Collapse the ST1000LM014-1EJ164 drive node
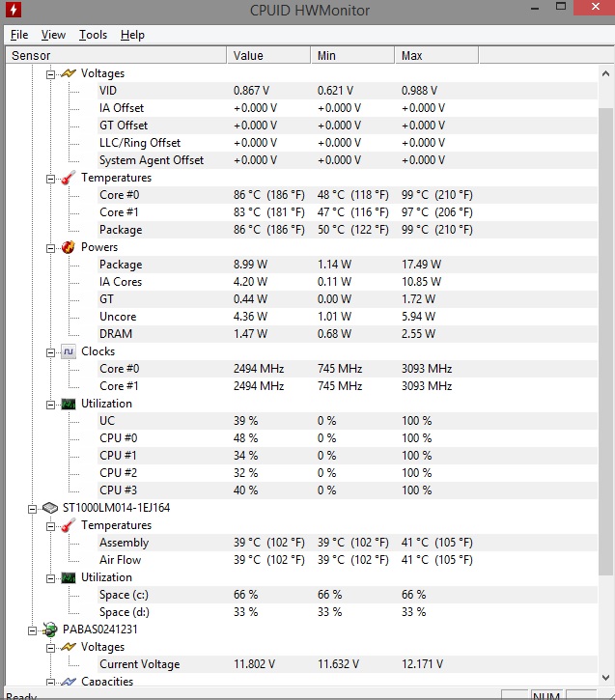The height and width of the screenshot is (700, 615). click(34, 508)
